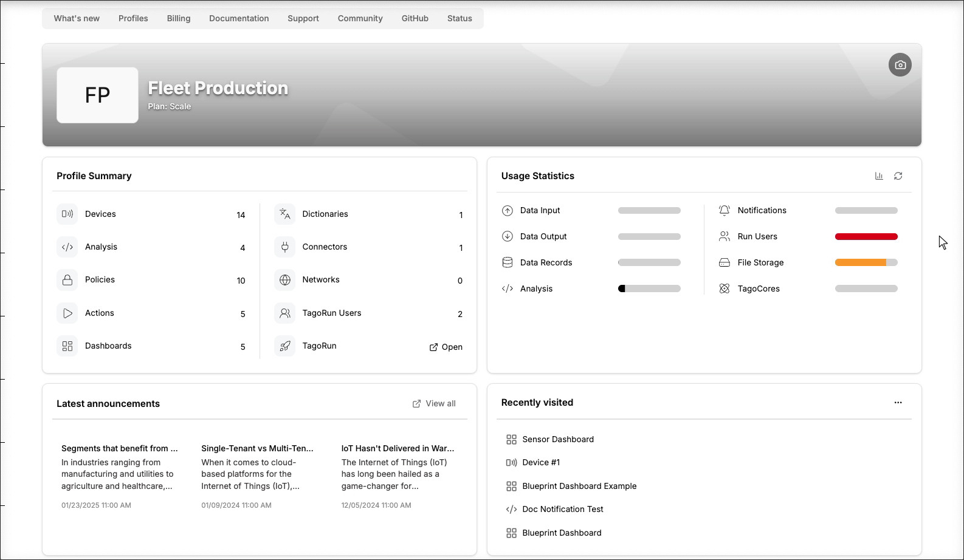Click the Analysis usage progress bar
Viewport: 964px width, 560px height.
pos(649,289)
